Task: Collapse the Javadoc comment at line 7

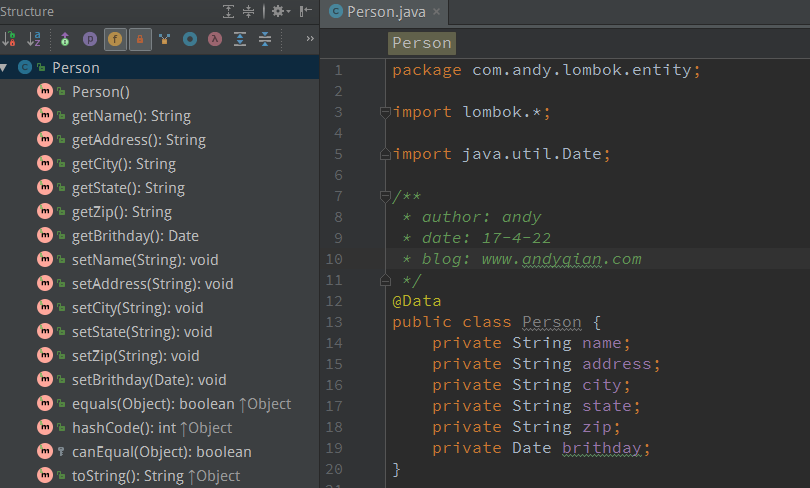Action: 385,196
